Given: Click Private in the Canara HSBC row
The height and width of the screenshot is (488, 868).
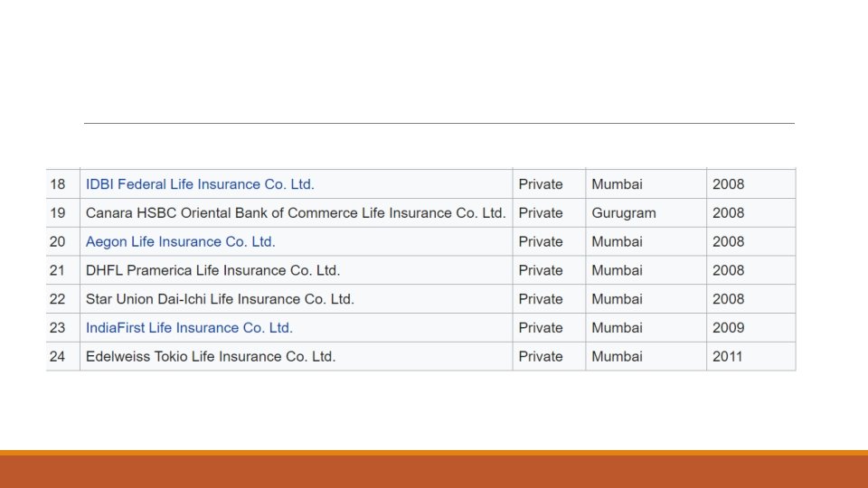Looking at the screenshot, I should pyautogui.click(x=541, y=213).
